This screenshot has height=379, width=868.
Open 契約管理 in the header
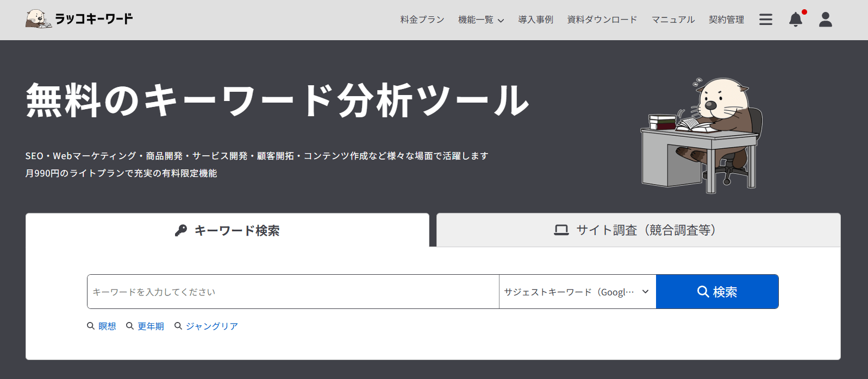[726, 20]
